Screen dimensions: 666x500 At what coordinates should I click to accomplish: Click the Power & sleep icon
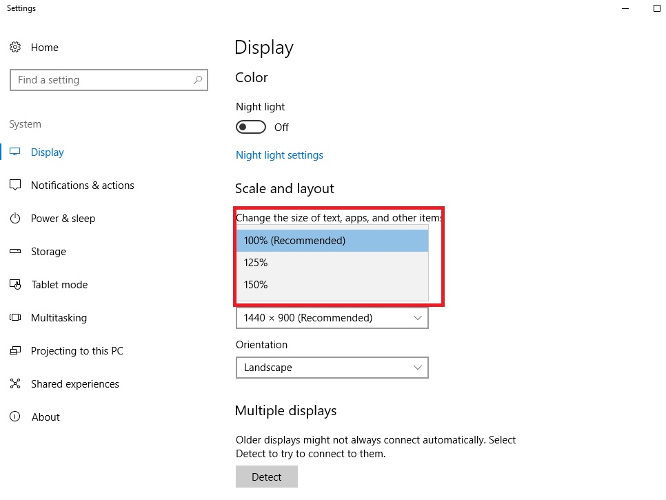[15, 218]
